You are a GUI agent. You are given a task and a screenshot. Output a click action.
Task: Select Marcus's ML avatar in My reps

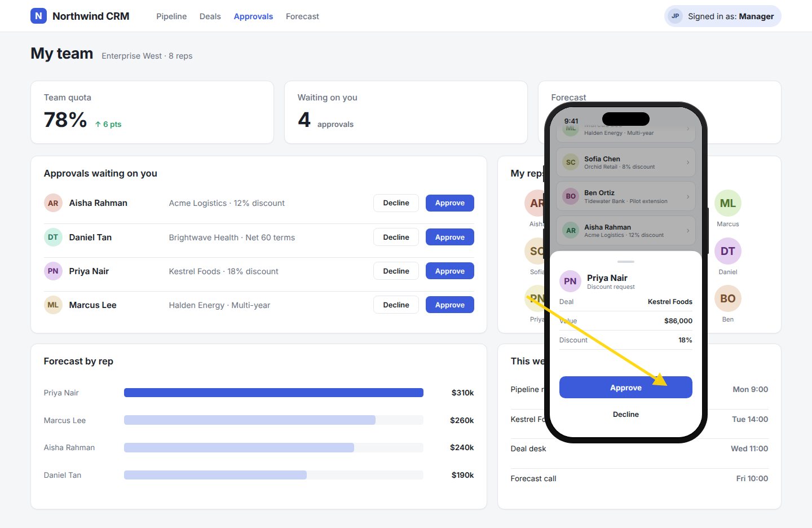(728, 203)
